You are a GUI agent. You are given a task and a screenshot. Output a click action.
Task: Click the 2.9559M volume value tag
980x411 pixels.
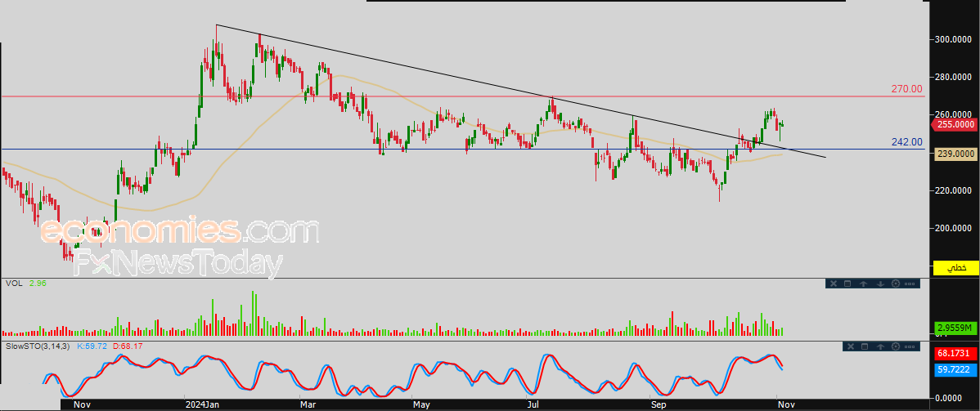955,328
